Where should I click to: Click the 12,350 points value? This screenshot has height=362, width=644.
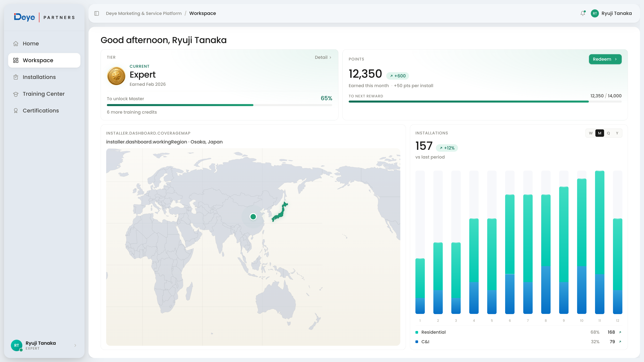(365, 74)
